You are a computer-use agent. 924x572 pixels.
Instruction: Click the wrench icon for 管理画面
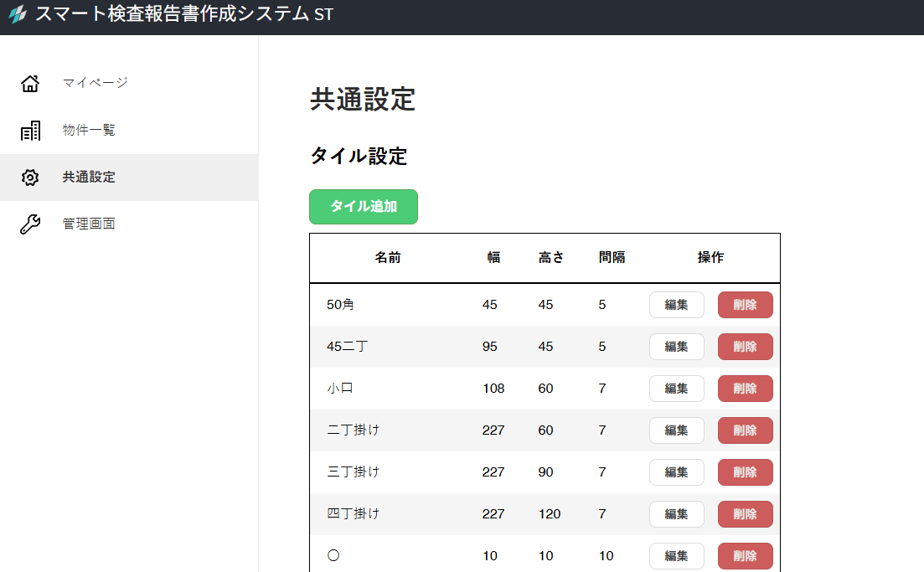30,224
